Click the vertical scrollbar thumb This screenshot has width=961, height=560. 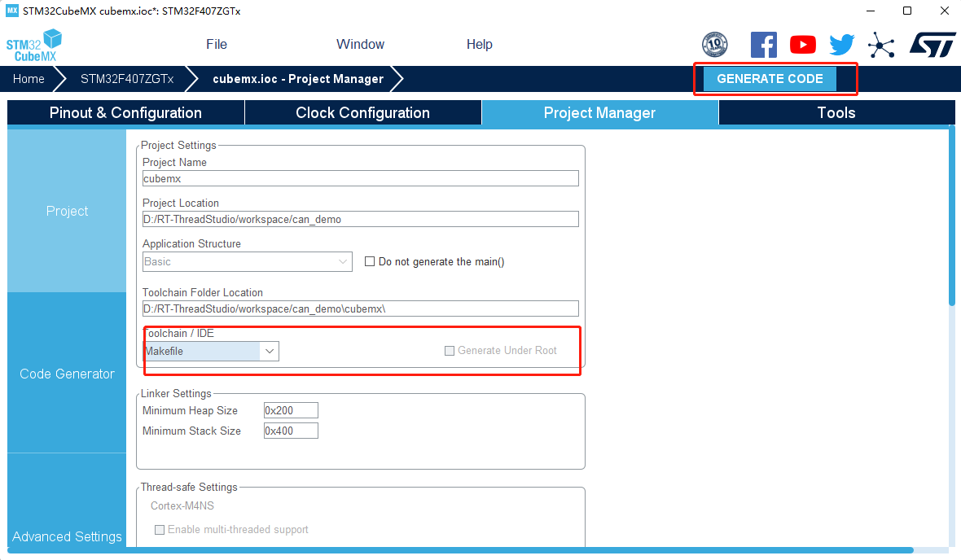tap(952, 215)
